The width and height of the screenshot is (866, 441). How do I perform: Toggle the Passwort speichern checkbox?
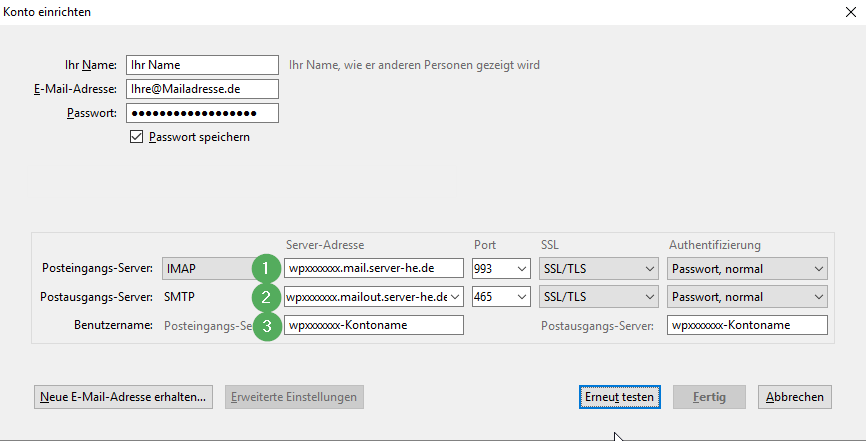pyautogui.click(x=137, y=137)
